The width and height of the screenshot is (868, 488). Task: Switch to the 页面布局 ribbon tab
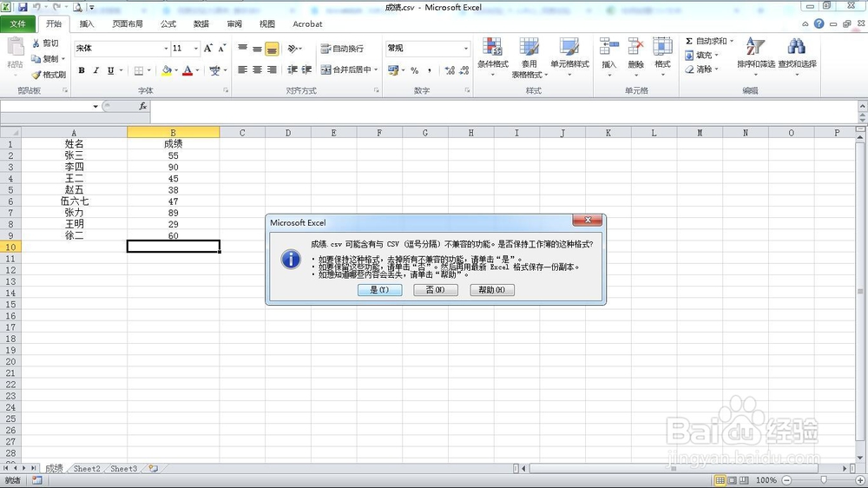(x=128, y=23)
